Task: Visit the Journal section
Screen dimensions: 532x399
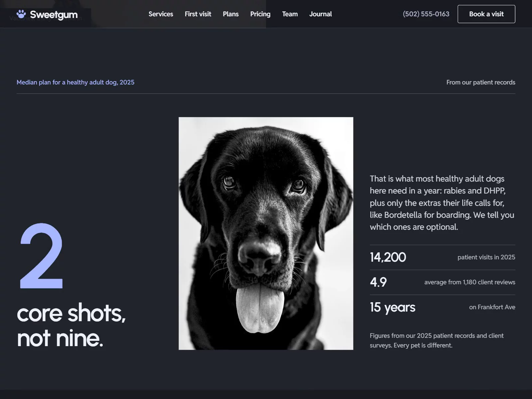Action: [321, 14]
